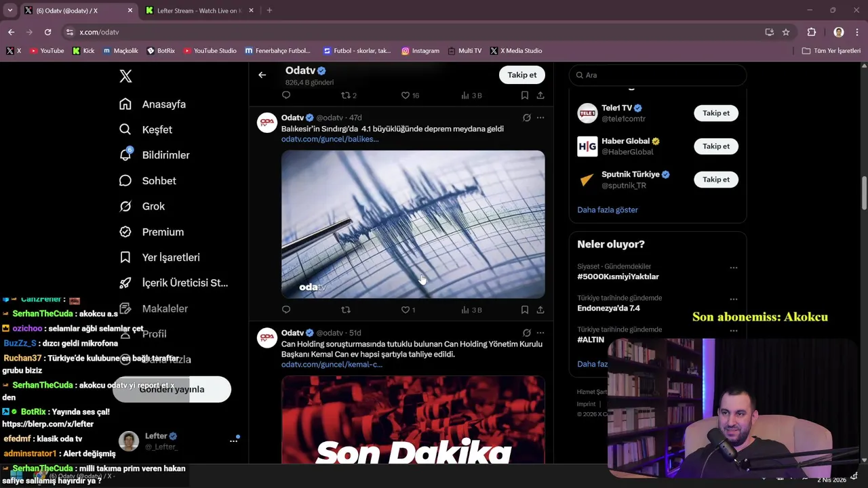This screenshot has width=868, height=488.
Task: Click the back arrow beside Odatv
Action: point(262,75)
